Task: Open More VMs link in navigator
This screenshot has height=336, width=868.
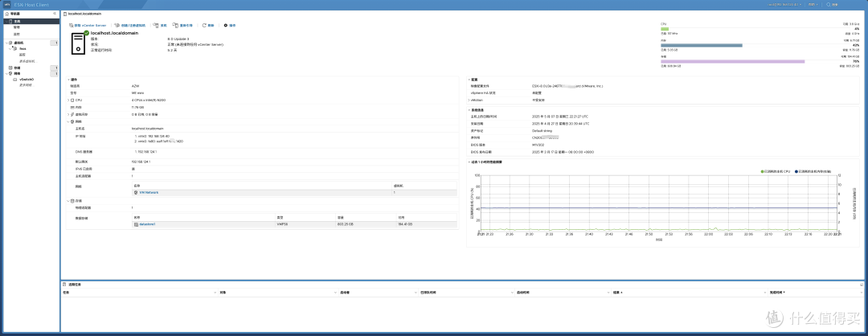Action: (x=27, y=61)
